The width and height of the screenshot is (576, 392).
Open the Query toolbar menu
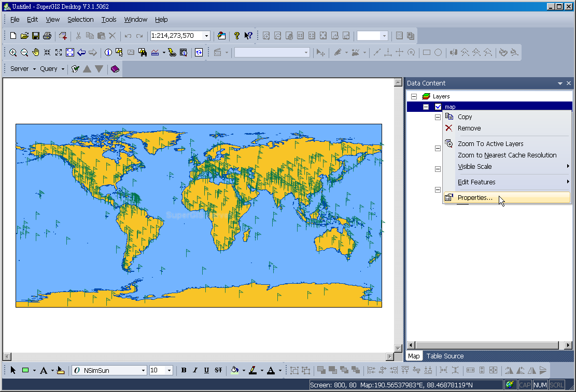[x=52, y=69]
